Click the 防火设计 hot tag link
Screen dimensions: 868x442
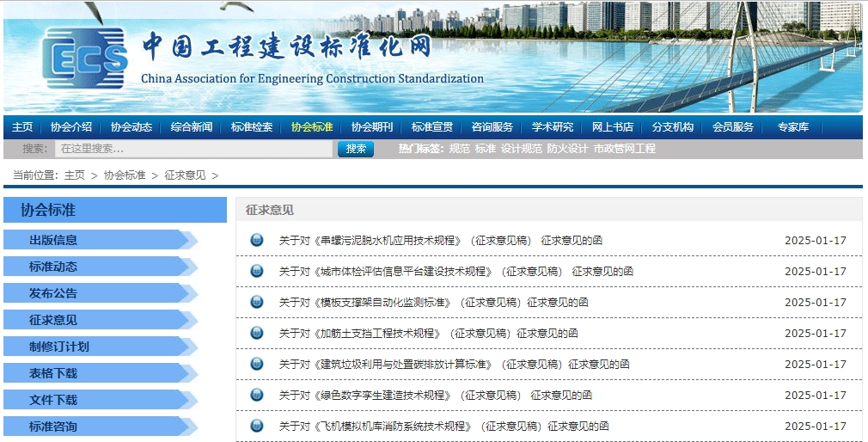[567, 149]
